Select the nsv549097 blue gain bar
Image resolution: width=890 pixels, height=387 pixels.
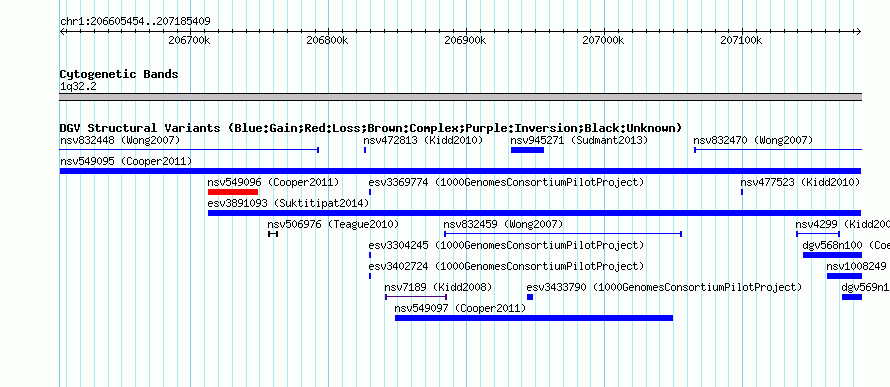point(534,318)
